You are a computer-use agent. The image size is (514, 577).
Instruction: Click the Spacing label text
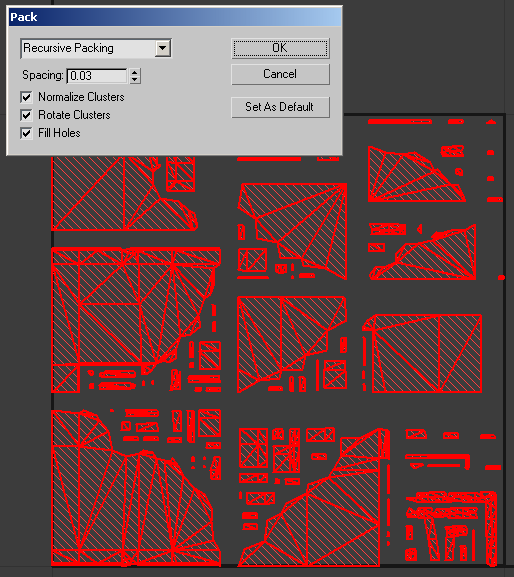point(43,75)
